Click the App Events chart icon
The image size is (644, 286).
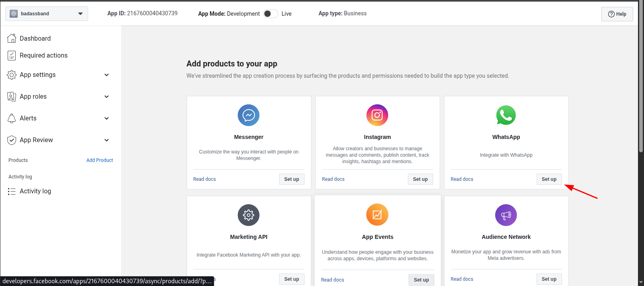pyautogui.click(x=377, y=215)
